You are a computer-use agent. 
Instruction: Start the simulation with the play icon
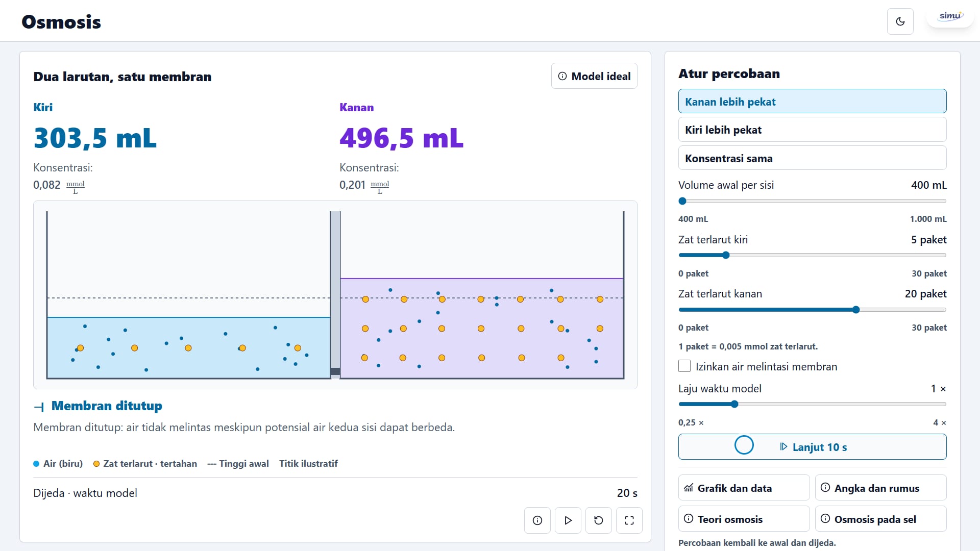[x=568, y=520]
